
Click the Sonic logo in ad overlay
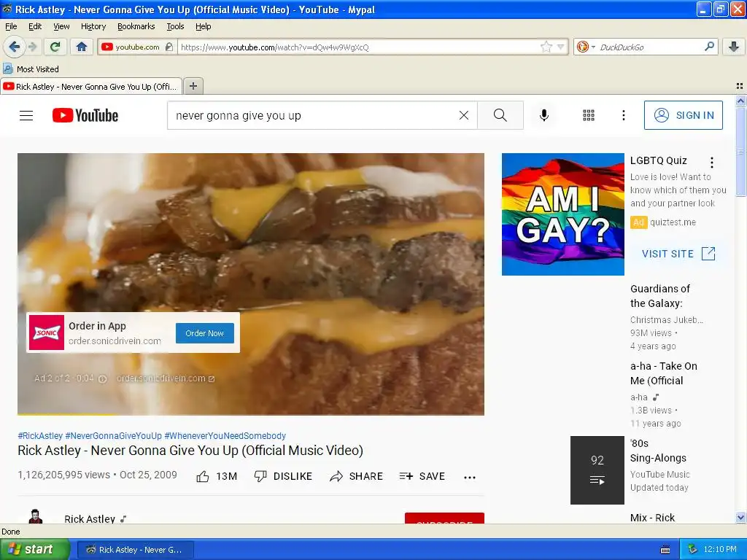point(47,332)
